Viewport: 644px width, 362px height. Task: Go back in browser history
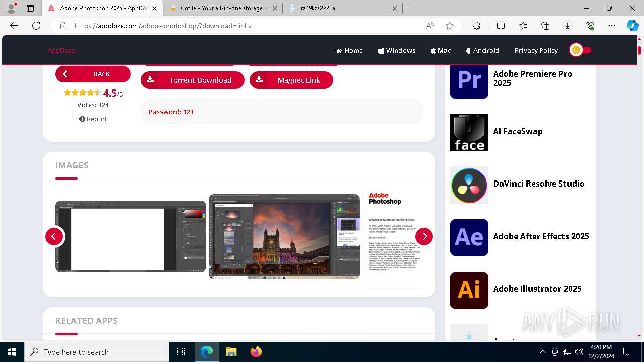pos(14,26)
